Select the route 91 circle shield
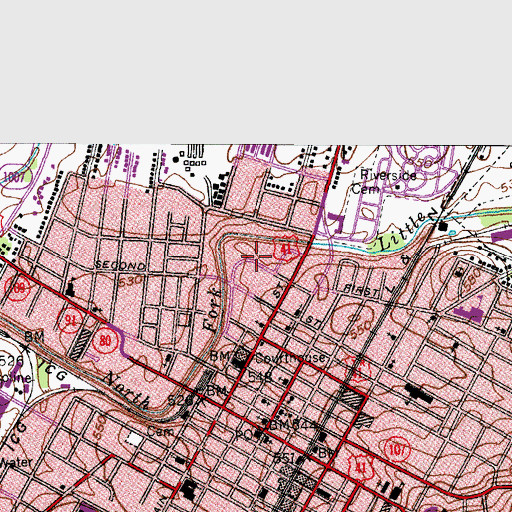Image resolution: width=512 pixels, height=512 pixels. pyautogui.click(x=70, y=321)
